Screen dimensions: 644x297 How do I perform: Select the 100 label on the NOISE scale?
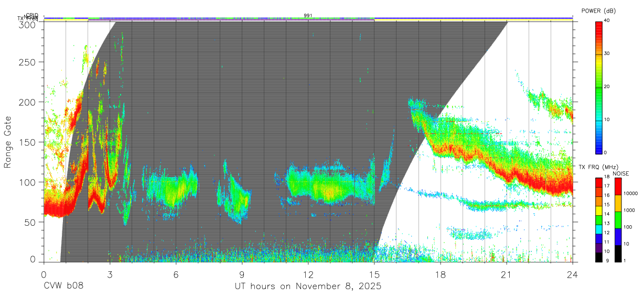627,227
